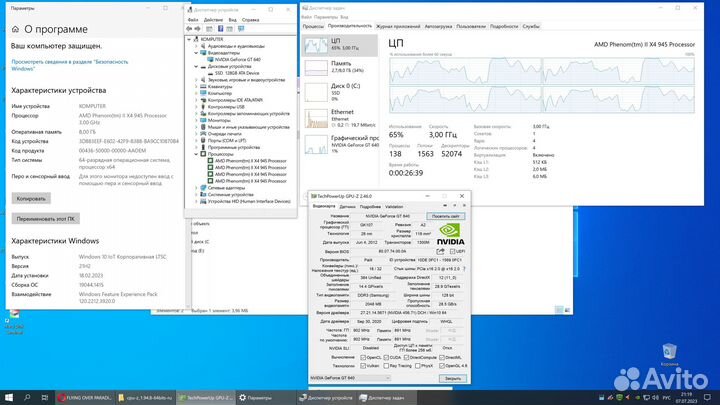Viewport: 720px width, 405px height.
Task: Collapse the Дисковые устройства node
Action: (x=196, y=67)
